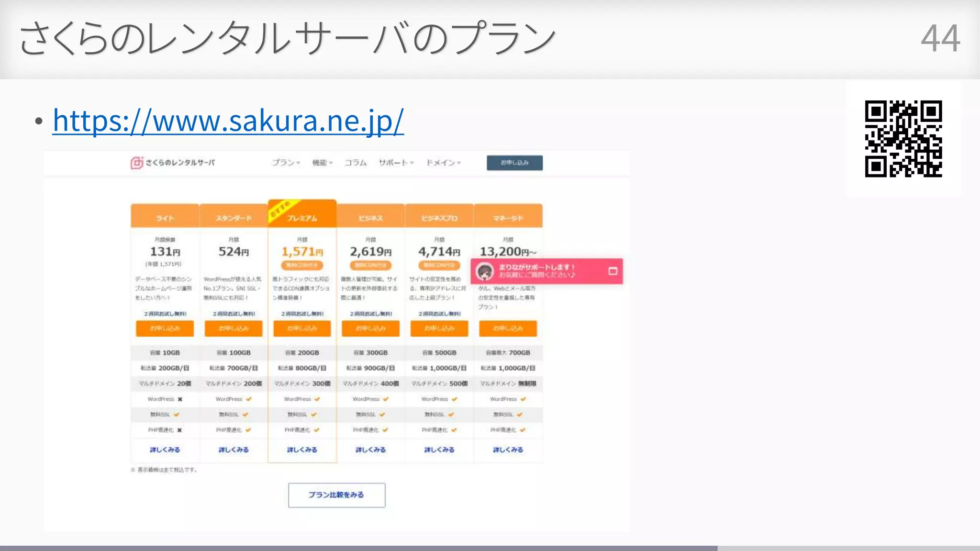This screenshot has width=980, height=551.
Task: Select the ビジネスプロ plan header
Action: [439, 216]
